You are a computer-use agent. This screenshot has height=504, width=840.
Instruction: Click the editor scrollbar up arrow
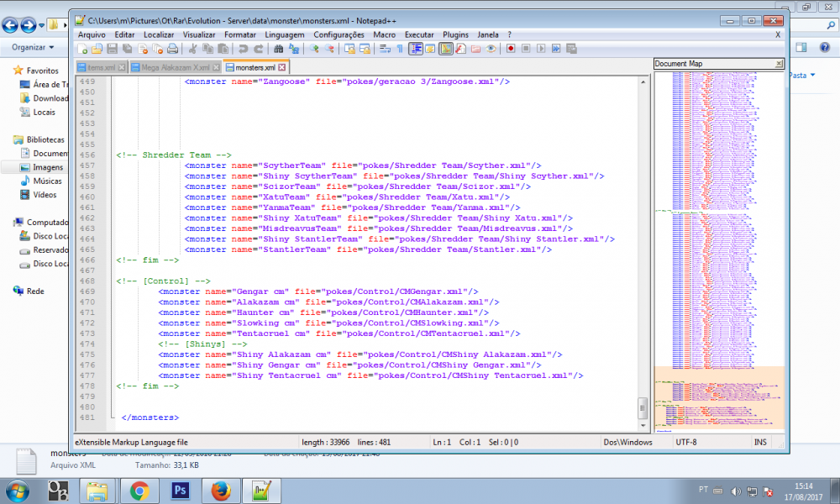pyautogui.click(x=643, y=82)
